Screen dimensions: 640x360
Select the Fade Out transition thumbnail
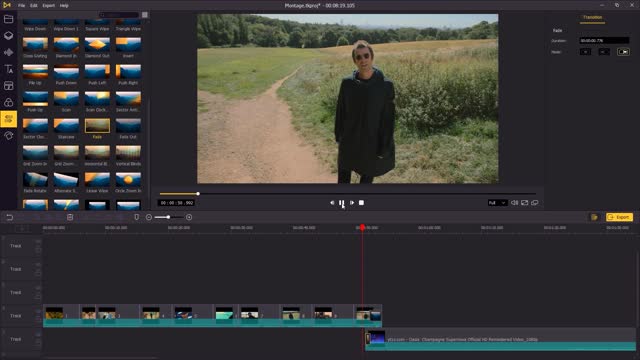[128, 126]
